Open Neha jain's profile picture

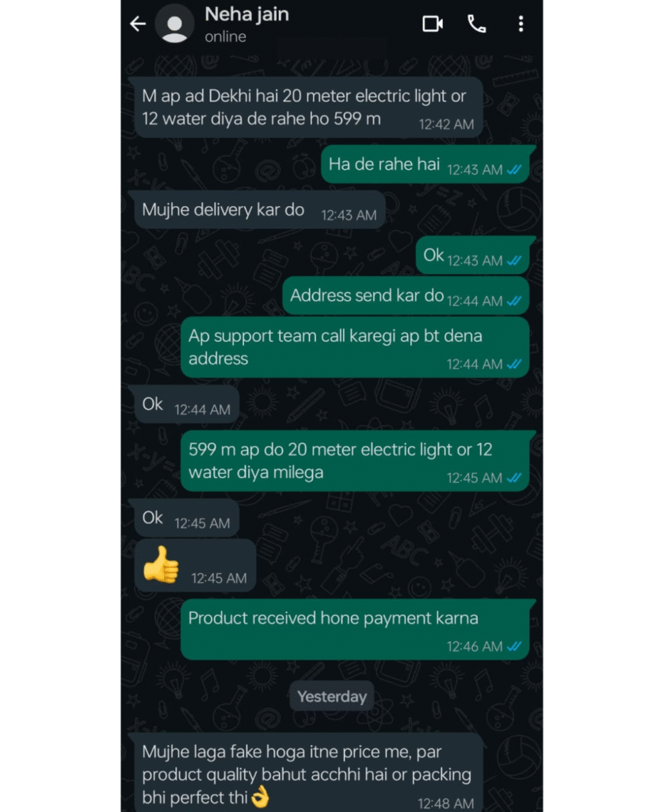[175, 24]
